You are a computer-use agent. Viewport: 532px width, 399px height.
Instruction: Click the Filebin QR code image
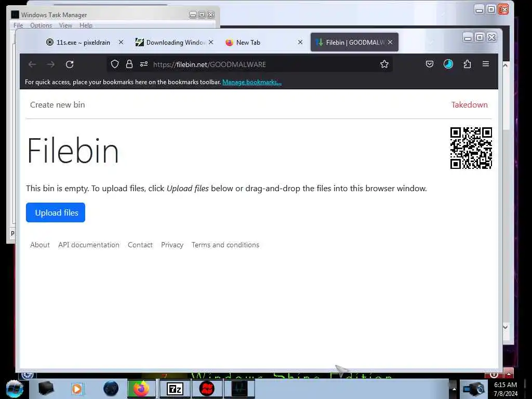471,148
